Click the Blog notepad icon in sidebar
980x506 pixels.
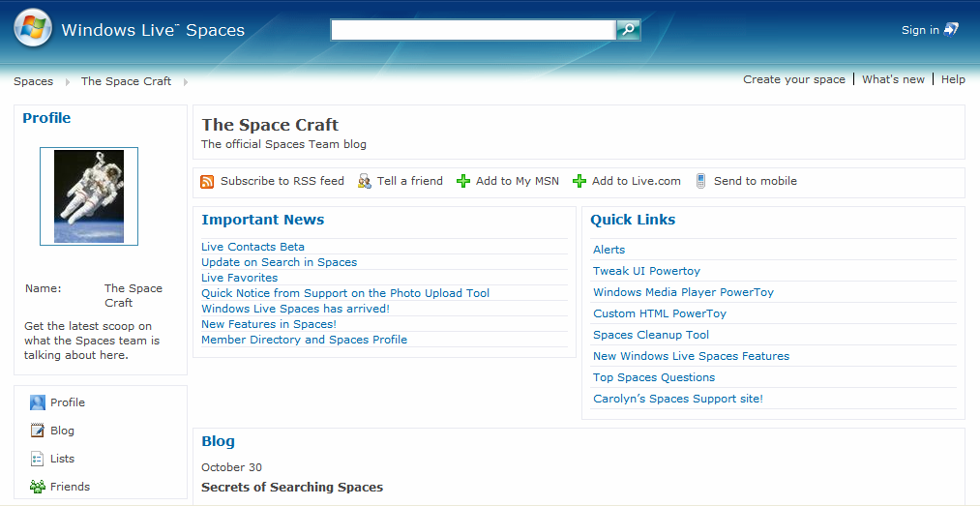click(x=38, y=431)
